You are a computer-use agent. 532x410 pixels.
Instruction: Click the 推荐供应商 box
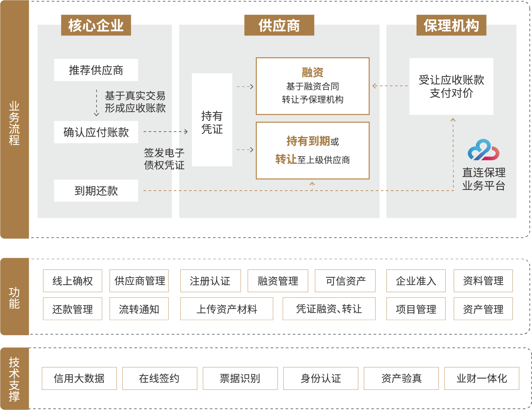[x=96, y=70]
